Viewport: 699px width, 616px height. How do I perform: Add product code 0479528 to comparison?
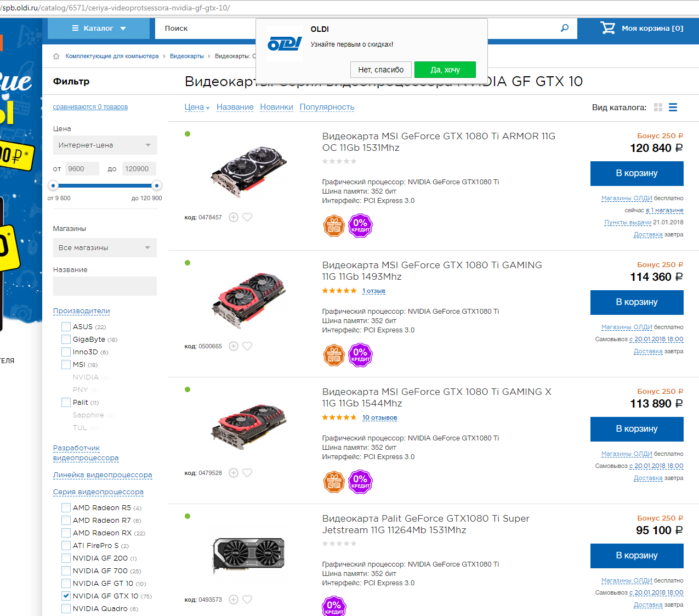pyautogui.click(x=234, y=473)
